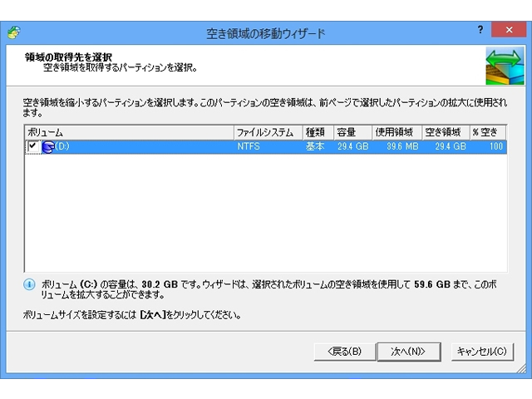This screenshot has width=532, height=399.
Task: Click the green arrow partition wizard graphic
Action: (505, 66)
